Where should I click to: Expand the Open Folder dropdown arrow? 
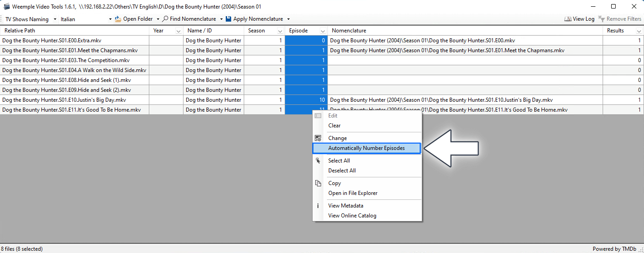coord(158,19)
